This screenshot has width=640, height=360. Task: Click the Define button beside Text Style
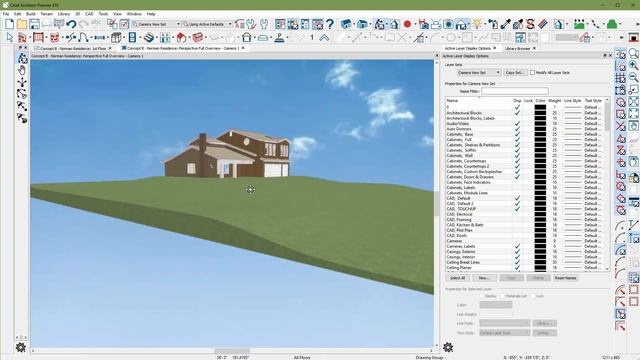point(544,333)
